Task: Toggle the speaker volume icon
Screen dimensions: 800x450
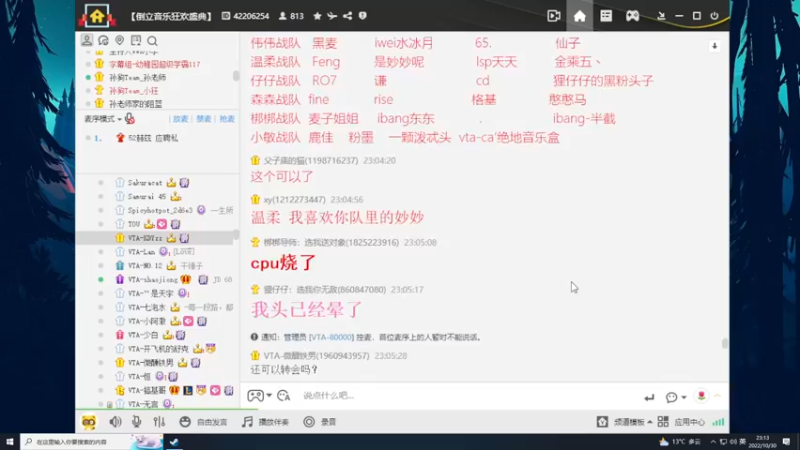Action: 115,421
